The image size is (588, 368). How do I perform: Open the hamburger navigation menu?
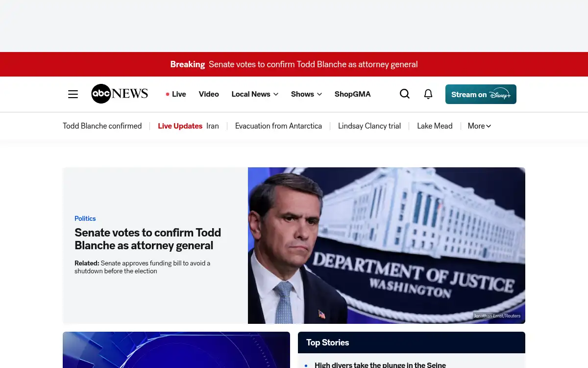point(73,94)
